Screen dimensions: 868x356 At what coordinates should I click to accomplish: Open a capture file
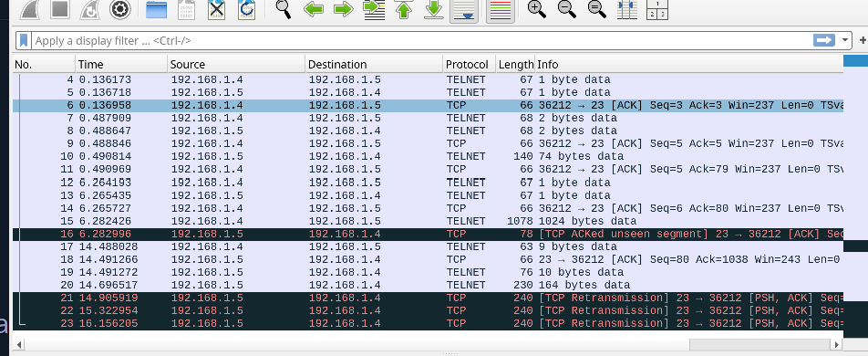157,9
